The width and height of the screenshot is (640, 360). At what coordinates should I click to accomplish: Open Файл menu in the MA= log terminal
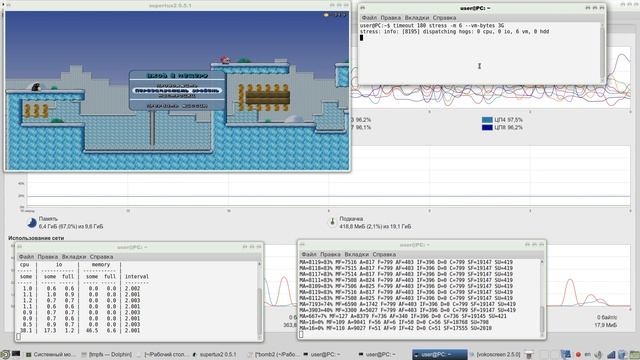309,254
